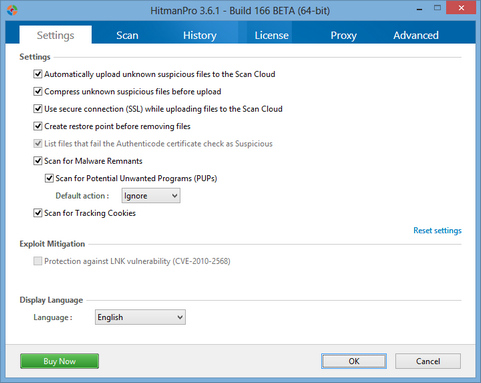Click the Authenticode certificate check checkbox
Screen dimensions: 481x383
click(38, 144)
